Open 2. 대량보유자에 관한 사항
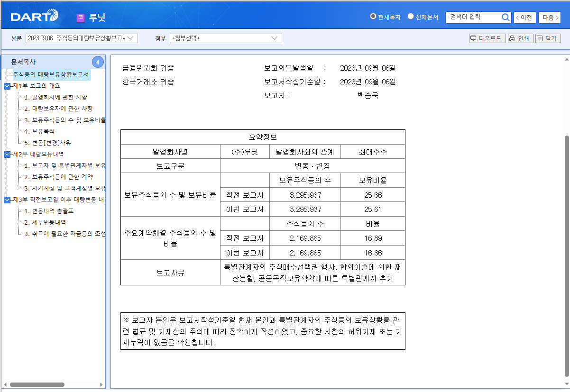This screenshot has width=570, height=392. (58, 109)
